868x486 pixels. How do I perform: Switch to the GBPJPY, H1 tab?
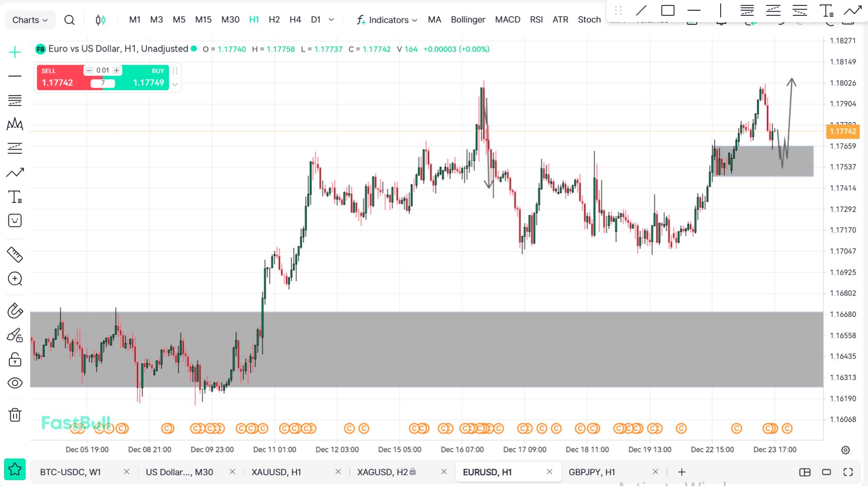coord(592,472)
